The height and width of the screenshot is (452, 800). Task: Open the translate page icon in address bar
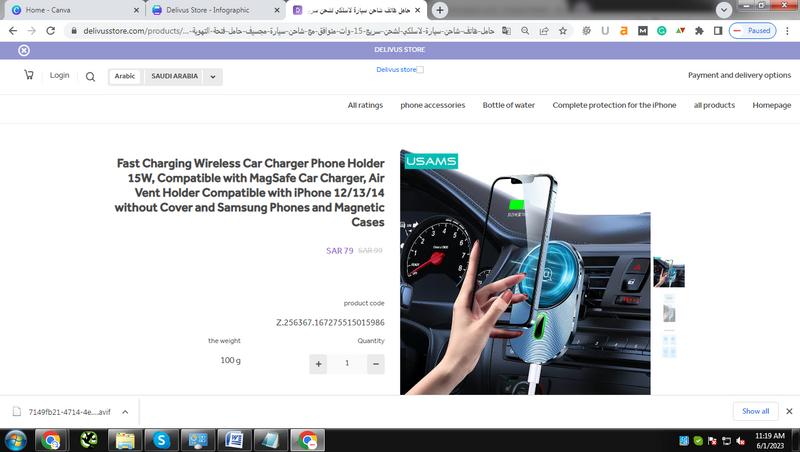[x=506, y=31]
